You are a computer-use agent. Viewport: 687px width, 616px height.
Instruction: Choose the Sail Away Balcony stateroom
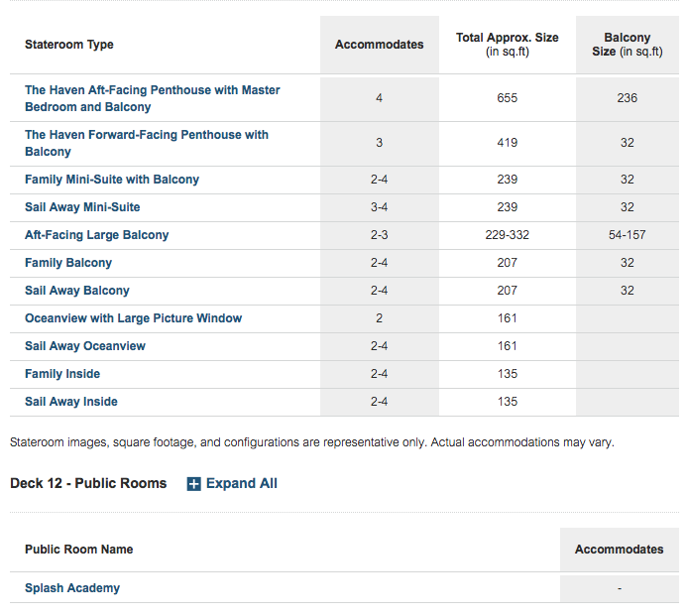[x=77, y=291]
